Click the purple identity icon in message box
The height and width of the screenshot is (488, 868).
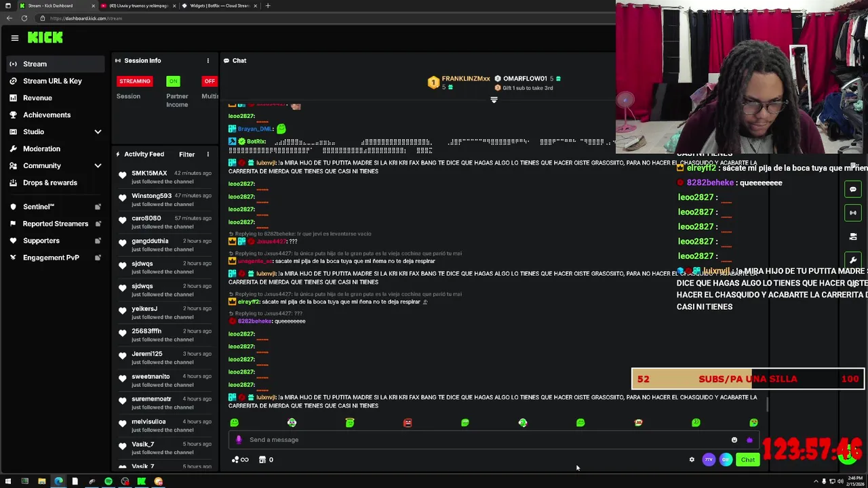coord(238,439)
